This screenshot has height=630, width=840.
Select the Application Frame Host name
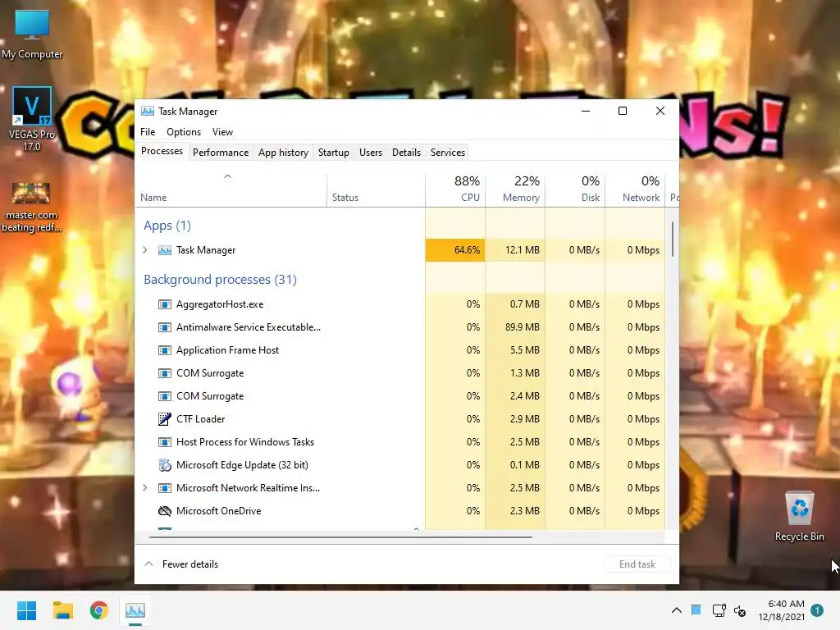[x=228, y=350]
